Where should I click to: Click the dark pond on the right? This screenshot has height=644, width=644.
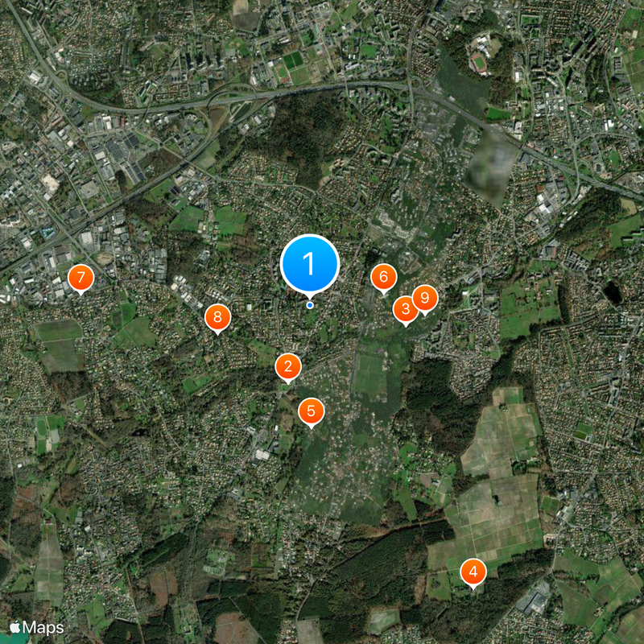coord(613,292)
